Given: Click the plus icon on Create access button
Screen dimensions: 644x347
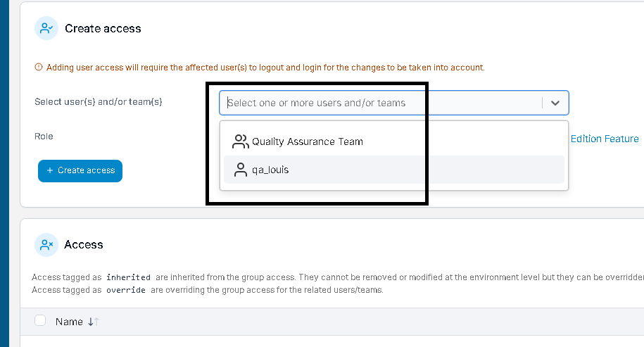Looking at the screenshot, I should click(x=50, y=170).
